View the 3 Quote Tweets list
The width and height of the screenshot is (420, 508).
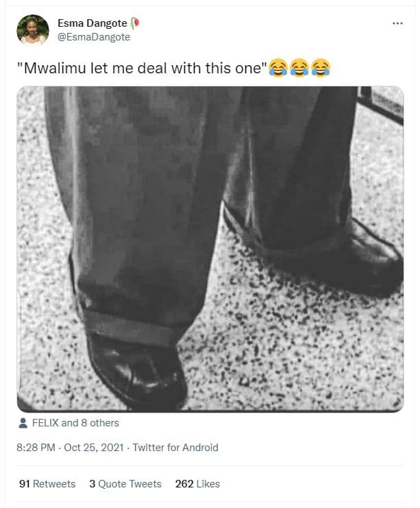click(125, 484)
